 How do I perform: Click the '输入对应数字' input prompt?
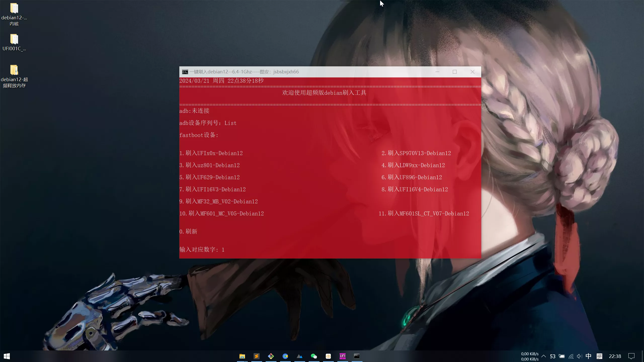click(x=199, y=250)
